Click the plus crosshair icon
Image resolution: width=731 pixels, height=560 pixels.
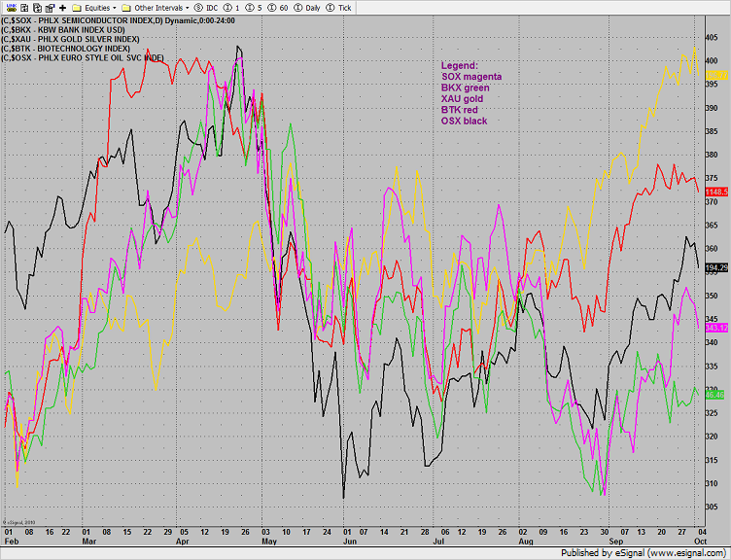[x=62, y=8]
